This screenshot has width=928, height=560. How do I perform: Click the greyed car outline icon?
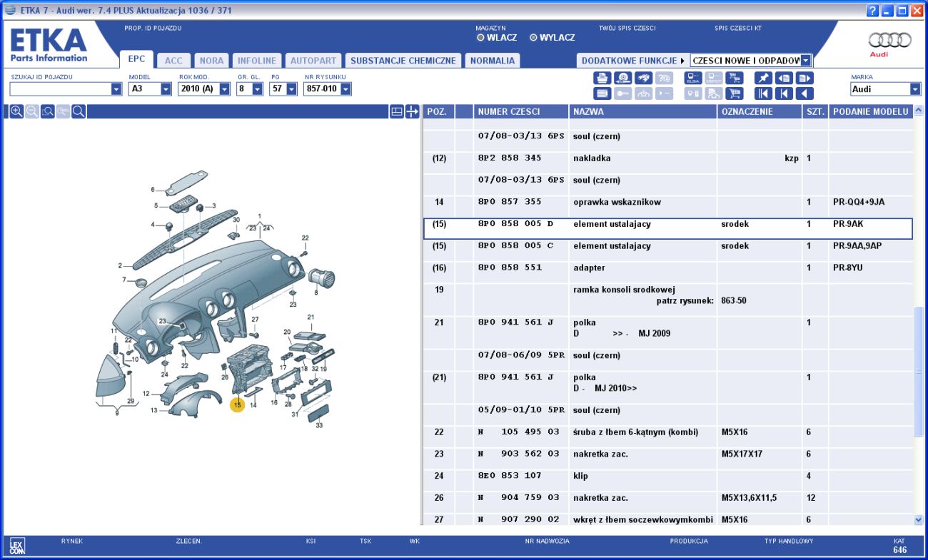click(643, 93)
